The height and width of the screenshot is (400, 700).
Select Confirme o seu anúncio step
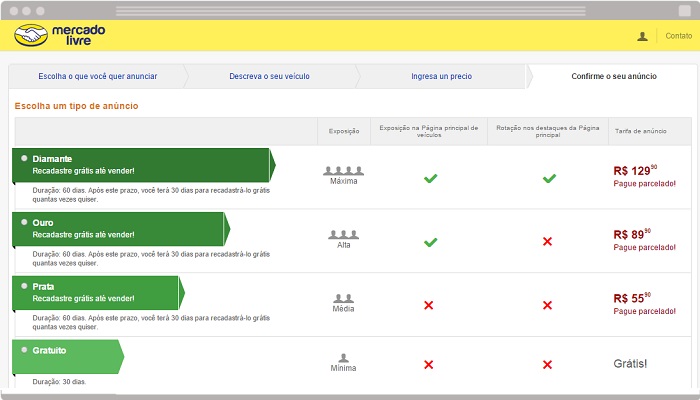[614, 76]
